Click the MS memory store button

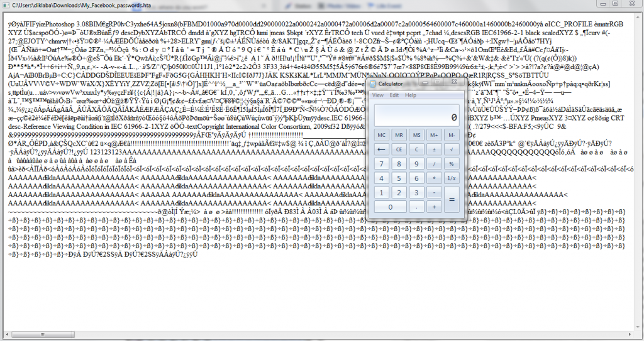click(416, 135)
